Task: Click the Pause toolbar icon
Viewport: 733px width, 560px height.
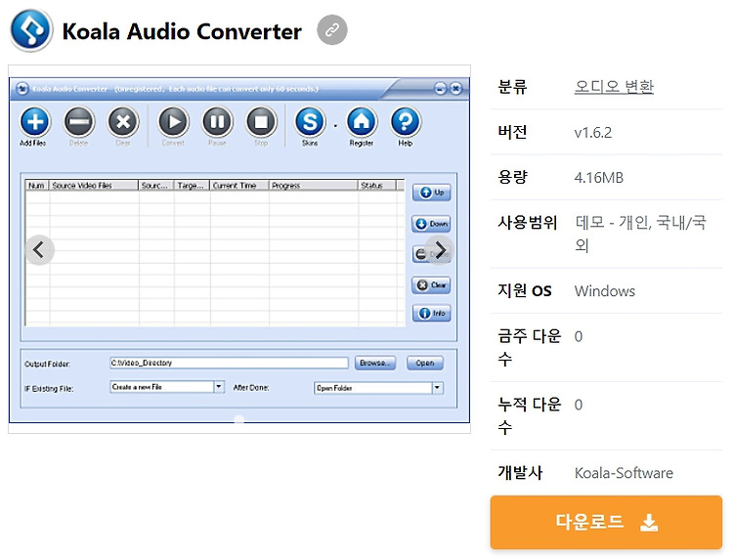Action: point(217,121)
